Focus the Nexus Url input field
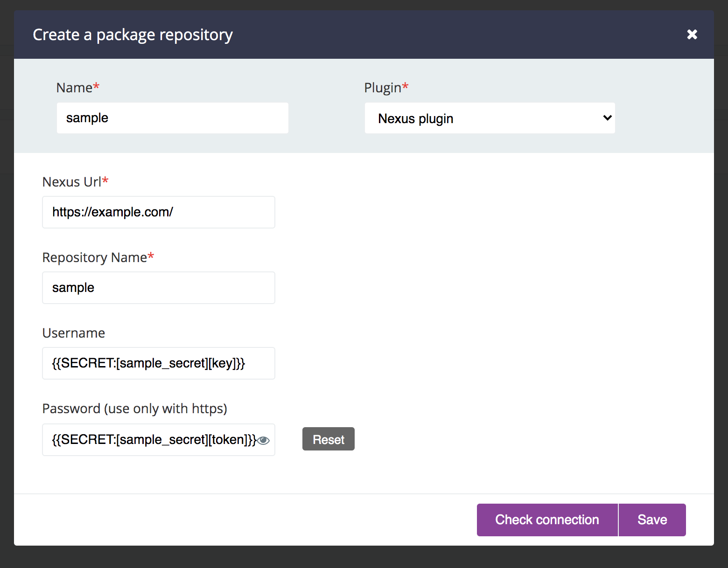Viewport: 728px width, 568px height. click(x=159, y=212)
